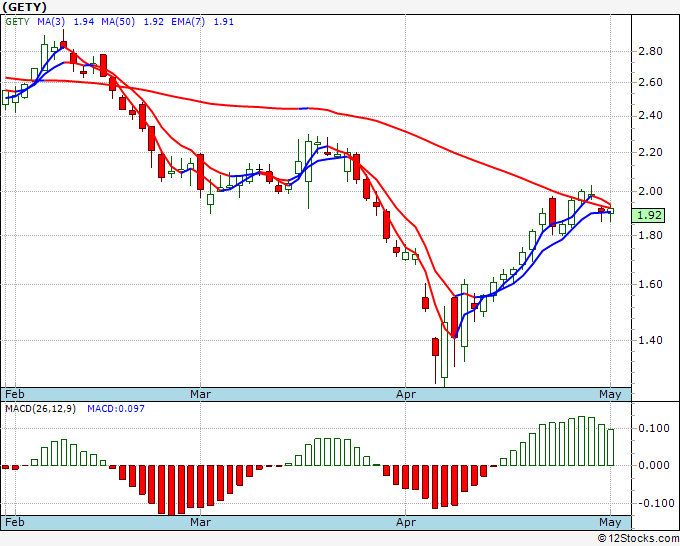Click the last green MACD histogram bar
680x546 pixels.
pos(611,447)
